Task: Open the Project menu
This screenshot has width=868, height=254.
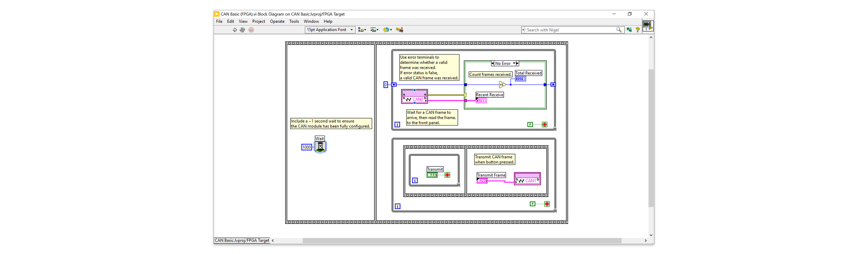Action: tap(258, 21)
